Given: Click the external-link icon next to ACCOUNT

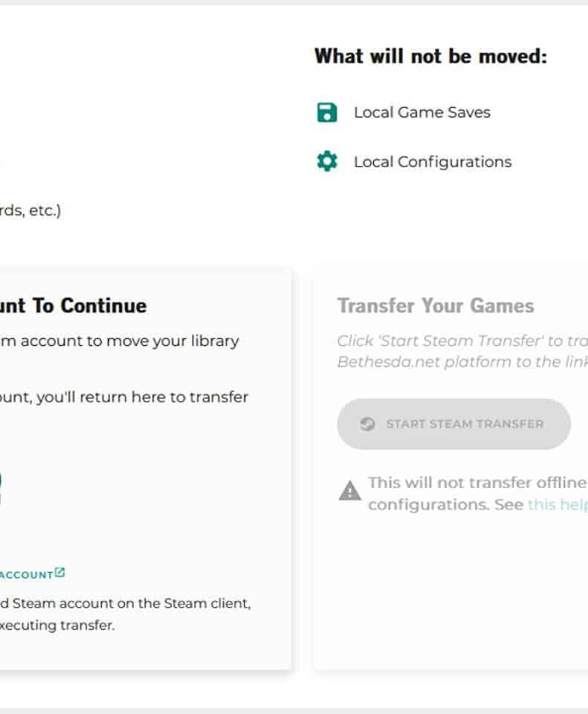Looking at the screenshot, I should [x=60, y=573].
